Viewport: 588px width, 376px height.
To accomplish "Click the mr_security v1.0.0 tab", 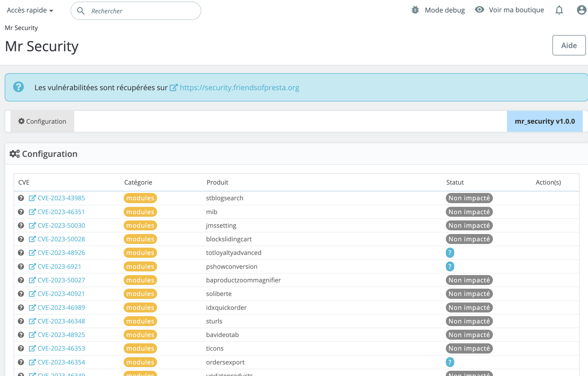I will [x=545, y=121].
